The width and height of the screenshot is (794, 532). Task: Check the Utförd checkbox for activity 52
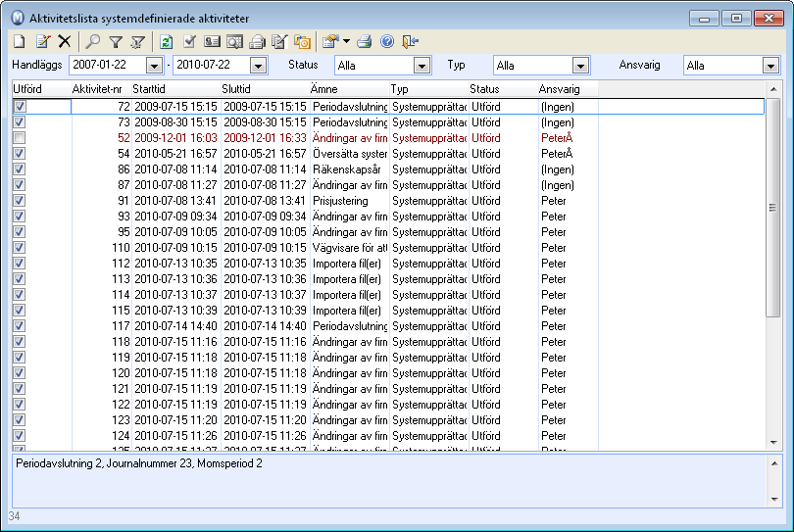[20, 138]
